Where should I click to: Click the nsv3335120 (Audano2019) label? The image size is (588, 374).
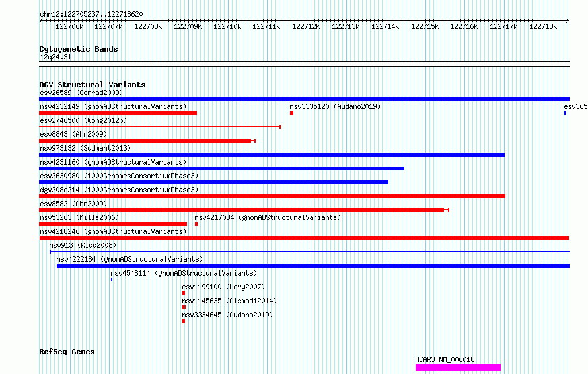pos(335,106)
